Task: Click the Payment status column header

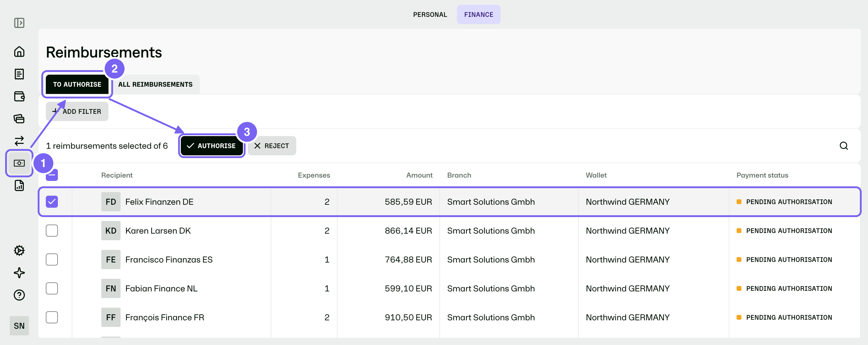Action: [x=762, y=175]
